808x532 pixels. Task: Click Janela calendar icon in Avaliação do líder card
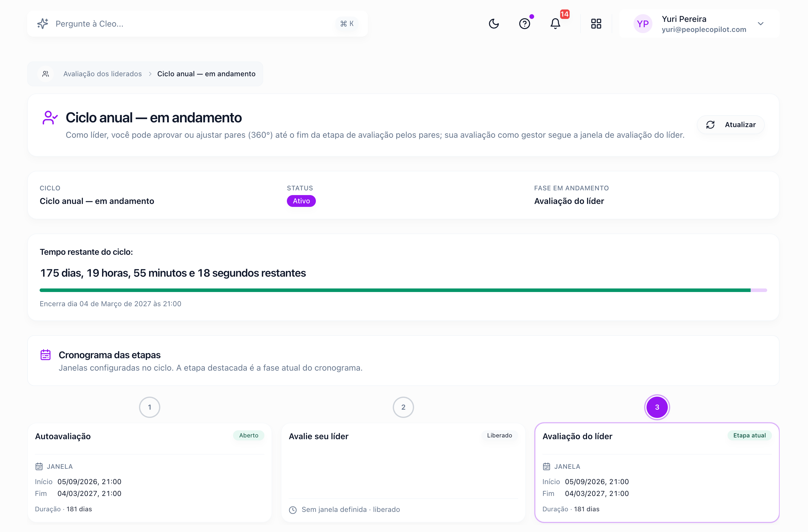(546, 466)
